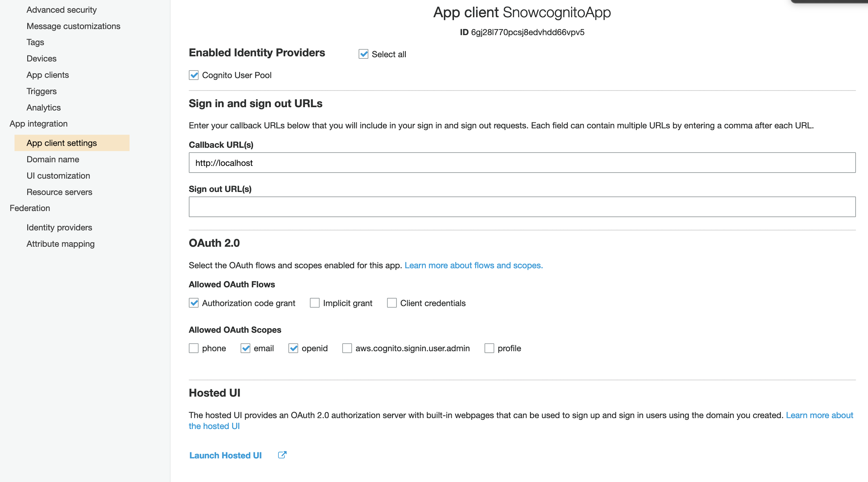
Task: Open Identity providers under Federation
Action: pyautogui.click(x=59, y=228)
